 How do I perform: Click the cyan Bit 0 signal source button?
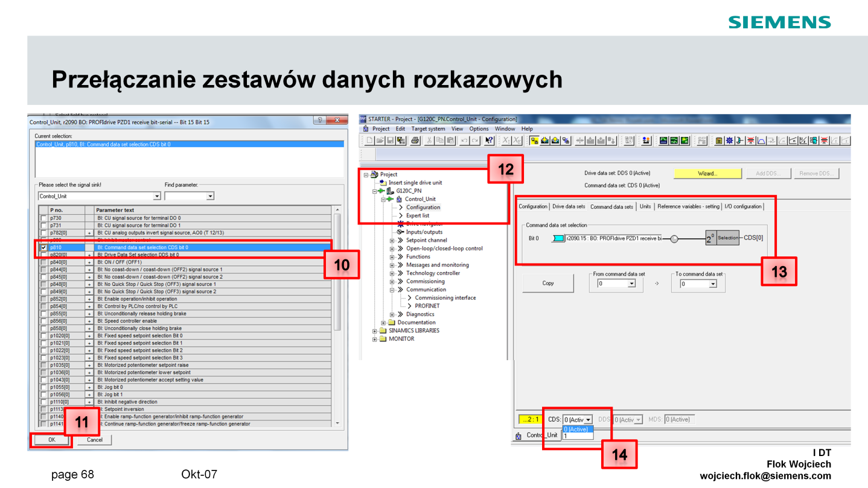pyautogui.click(x=558, y=238)
